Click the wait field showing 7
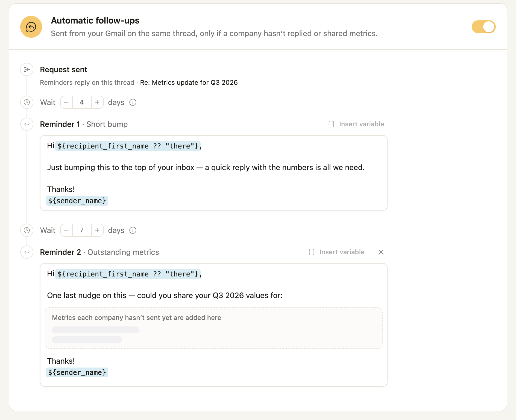Screen dimensions: 516x420 pos(82,230)
